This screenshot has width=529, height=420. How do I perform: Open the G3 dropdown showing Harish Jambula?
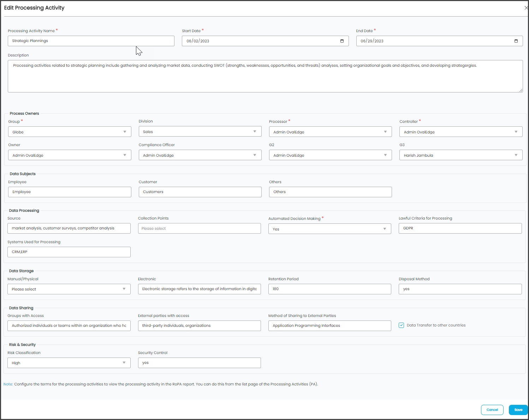pyautogui.click(x=461, y=155)
